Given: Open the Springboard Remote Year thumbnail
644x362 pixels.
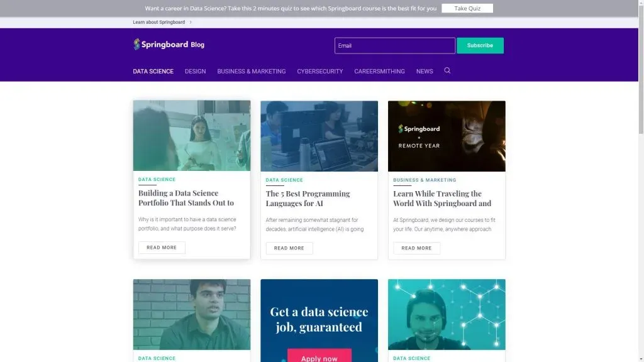Looking at the screenshot, I should 446,136.
